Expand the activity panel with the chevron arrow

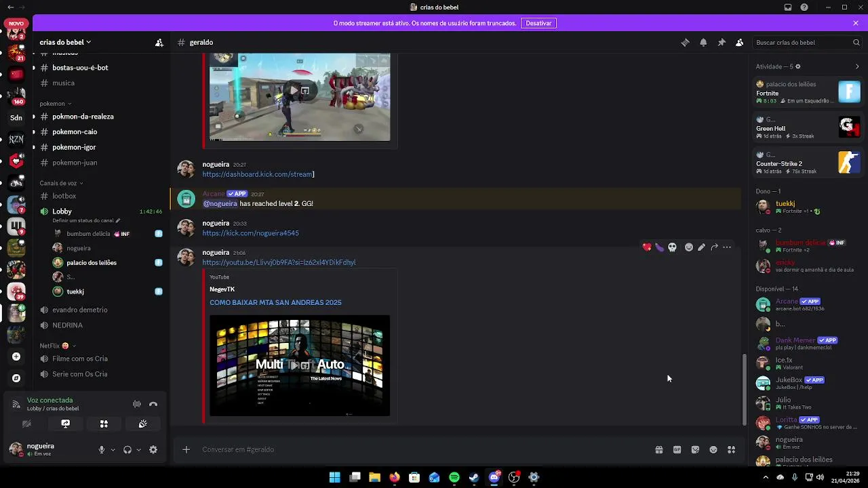point(857,66)
